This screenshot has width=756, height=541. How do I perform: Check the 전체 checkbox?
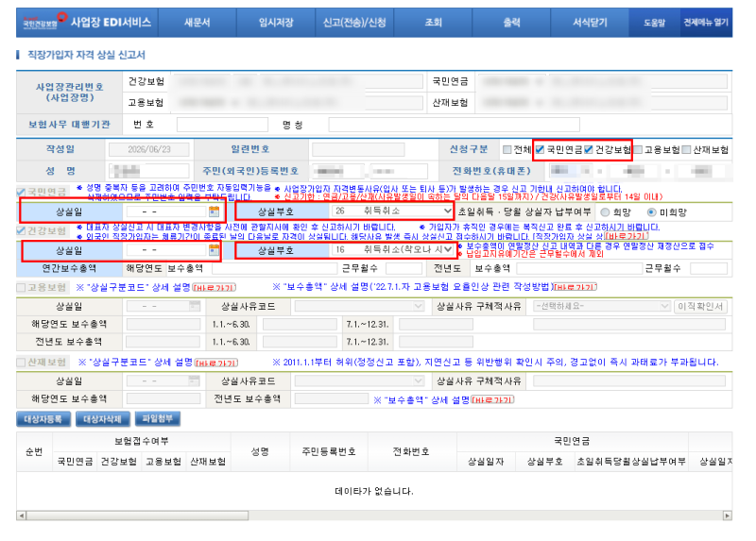(507, 150)
